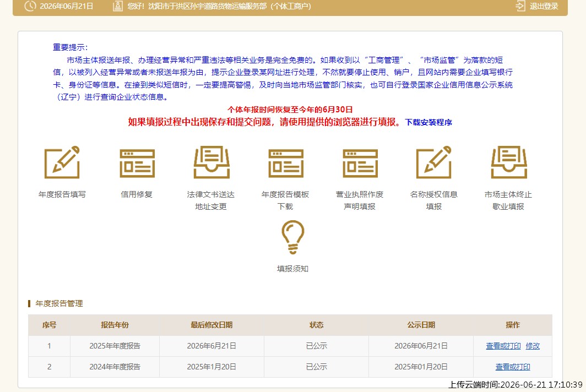Click 下载安装程序 download link
The height and width of the screenshot is (392, 586).
click(x=428, y=122)
